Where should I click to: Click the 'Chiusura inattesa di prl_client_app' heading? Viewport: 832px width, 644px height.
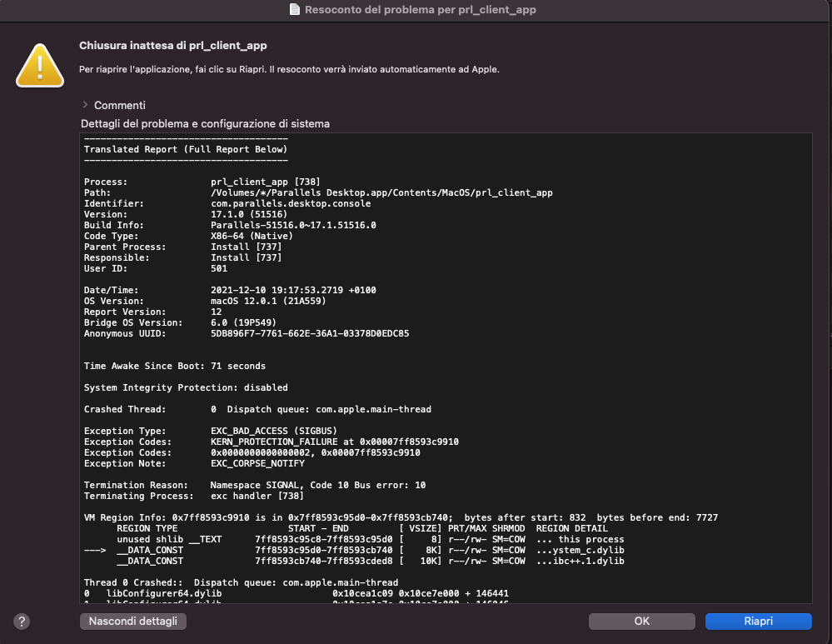[x=173, y=46]
